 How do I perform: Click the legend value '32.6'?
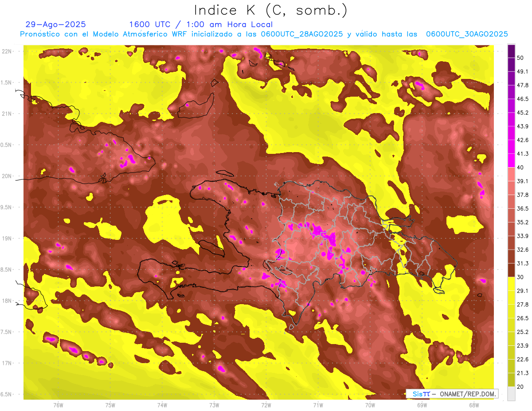(x=522, y=250)
